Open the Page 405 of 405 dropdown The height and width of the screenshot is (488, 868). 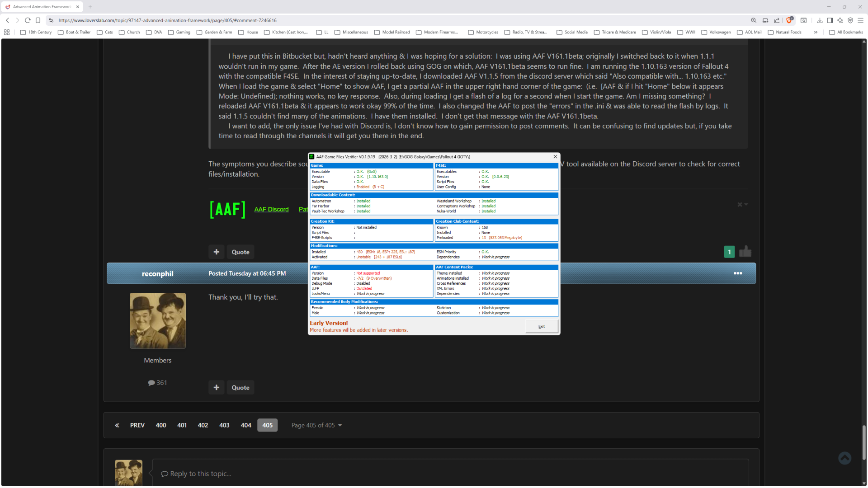316,425
